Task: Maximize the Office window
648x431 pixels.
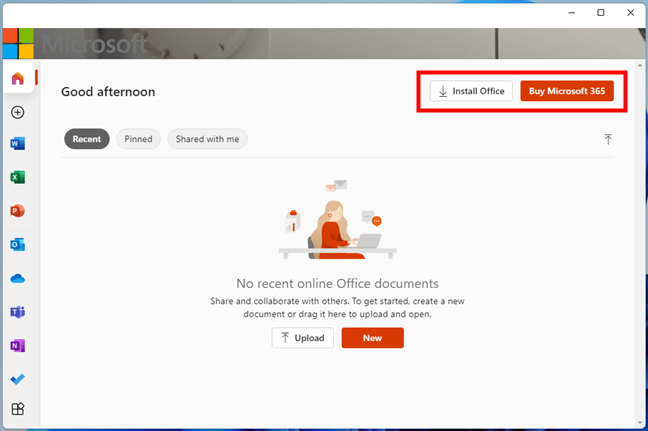Action: [601, 13]
